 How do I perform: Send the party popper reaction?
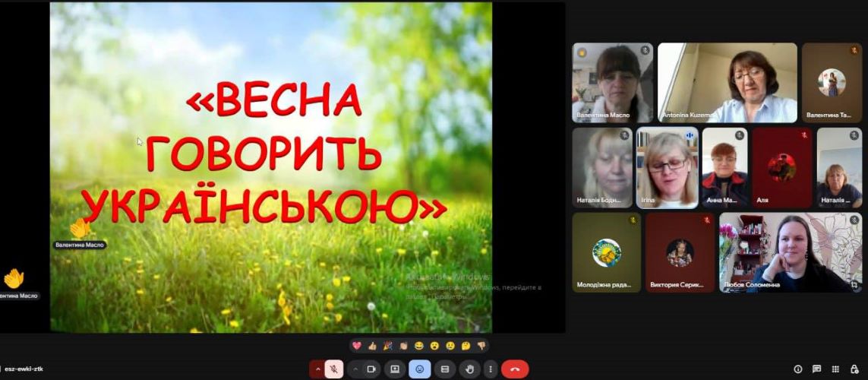point(387,346)
